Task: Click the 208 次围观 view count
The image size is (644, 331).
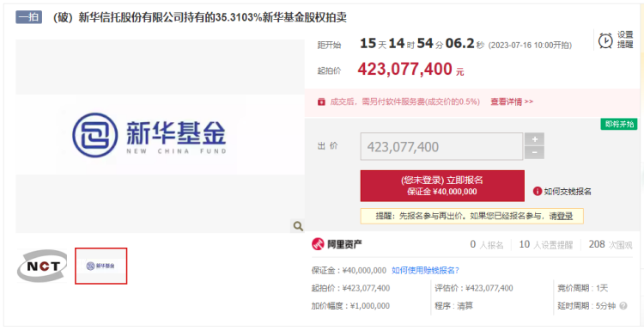Action: (x=611, y=245)
